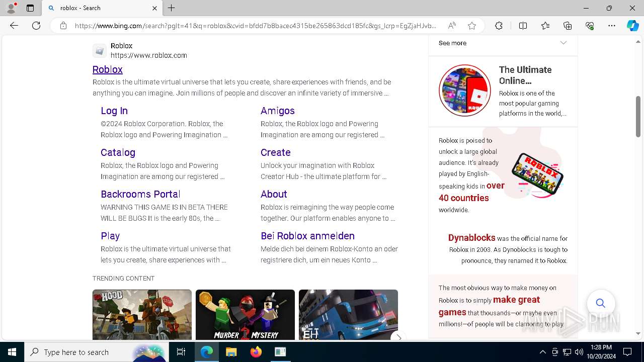
Task: Toggle Split screen icon
Action: [x=523, y=26]
